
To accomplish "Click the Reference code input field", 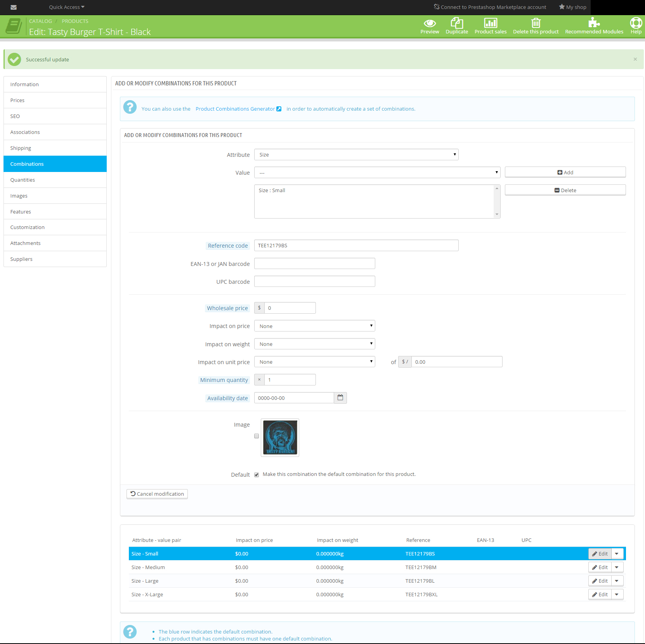I will coord(356,246).
